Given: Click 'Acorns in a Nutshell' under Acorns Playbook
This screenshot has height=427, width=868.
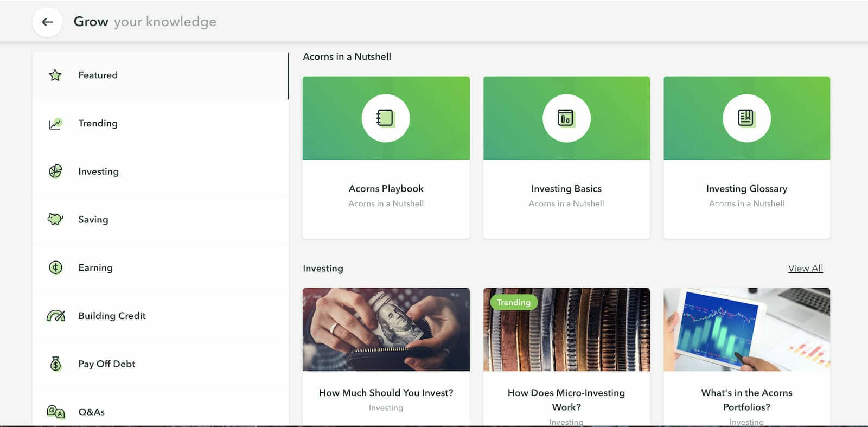Looking at the screenshot, I should click(386, 203).
